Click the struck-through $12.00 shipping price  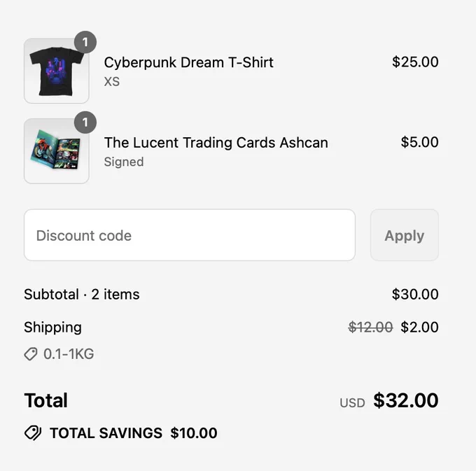(x=371, y=327)
